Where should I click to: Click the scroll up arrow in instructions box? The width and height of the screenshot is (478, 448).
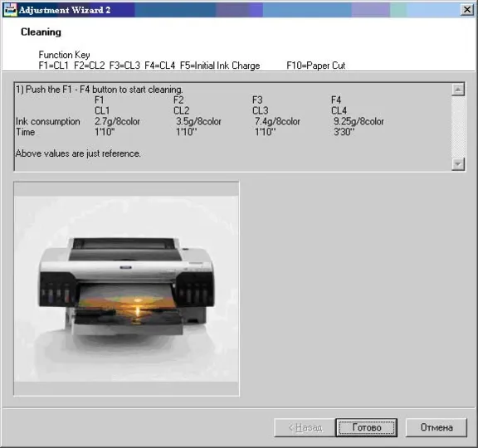458,90
